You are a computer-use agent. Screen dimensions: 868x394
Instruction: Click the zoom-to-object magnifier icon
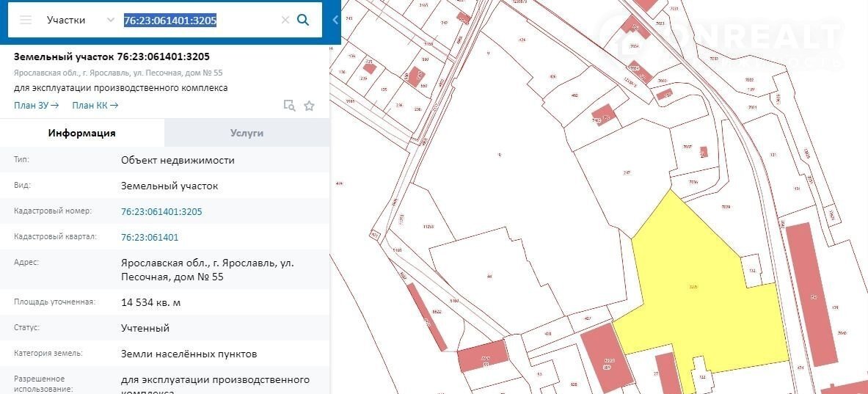point(290,106)
